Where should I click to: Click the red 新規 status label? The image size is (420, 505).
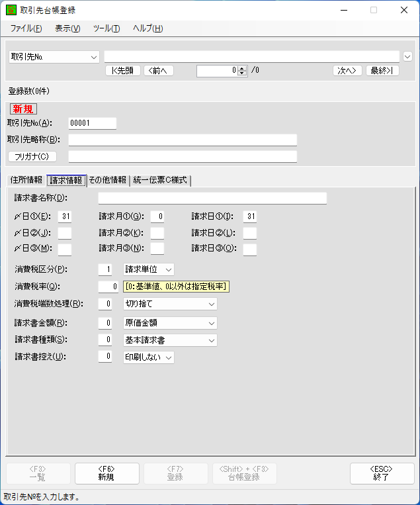coord(23,109)
